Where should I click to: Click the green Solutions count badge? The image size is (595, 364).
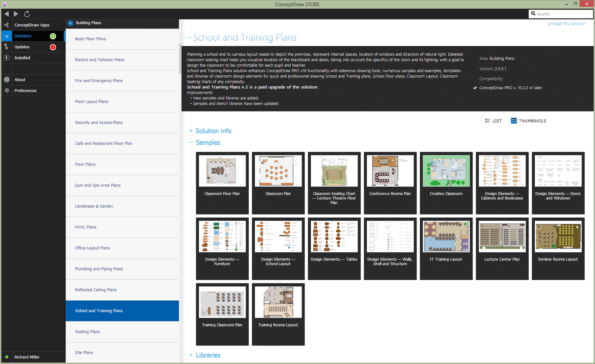click(53, 36)
